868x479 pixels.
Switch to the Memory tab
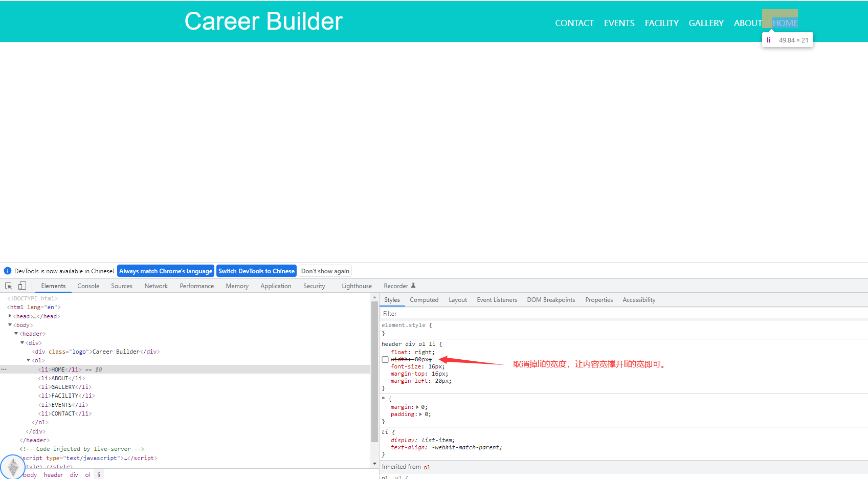[237, 286]
